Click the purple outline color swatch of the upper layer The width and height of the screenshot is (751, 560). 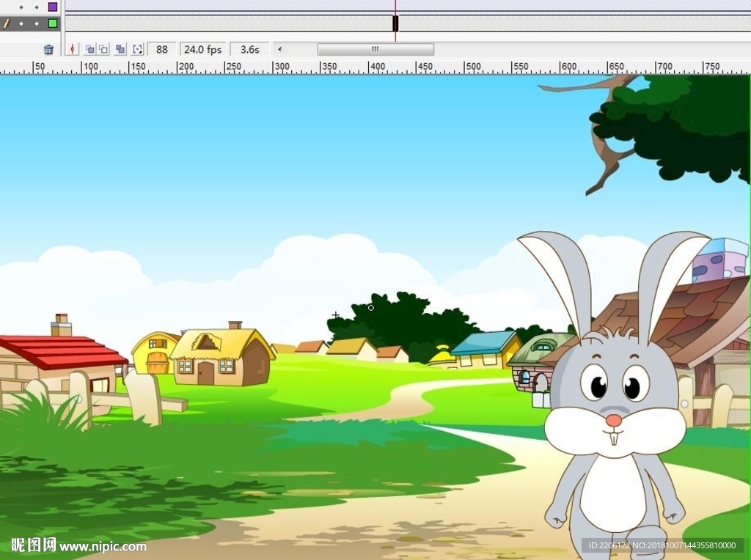pos(53,7)
